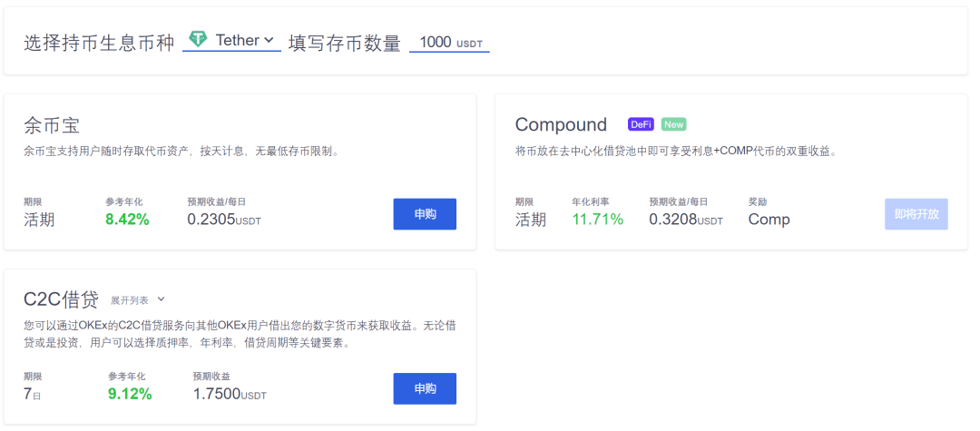Click 申购 button in C2C借贷 card
Viewport: 980px width, 431px height.
pos(425,388)
